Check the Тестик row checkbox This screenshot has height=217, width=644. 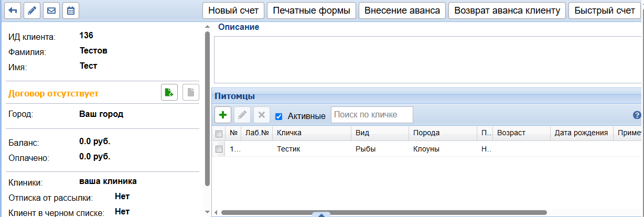(x=219, y=149)
